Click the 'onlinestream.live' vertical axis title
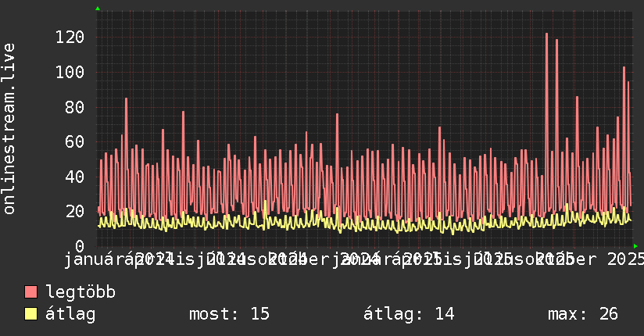 tap(9, 129)
